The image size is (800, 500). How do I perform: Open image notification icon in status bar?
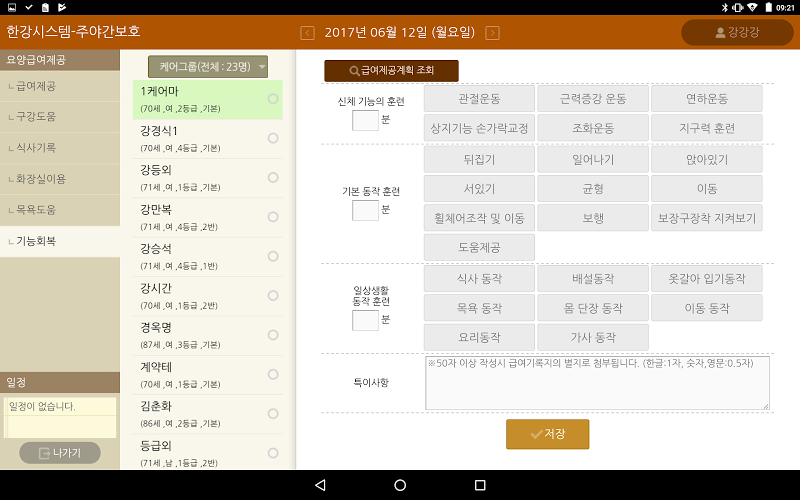12,7
